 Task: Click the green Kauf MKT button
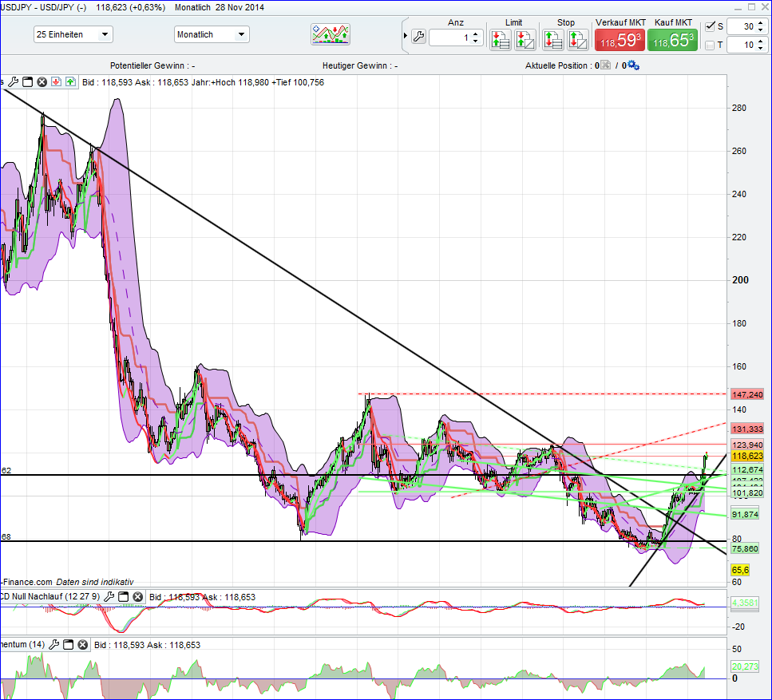674,38
